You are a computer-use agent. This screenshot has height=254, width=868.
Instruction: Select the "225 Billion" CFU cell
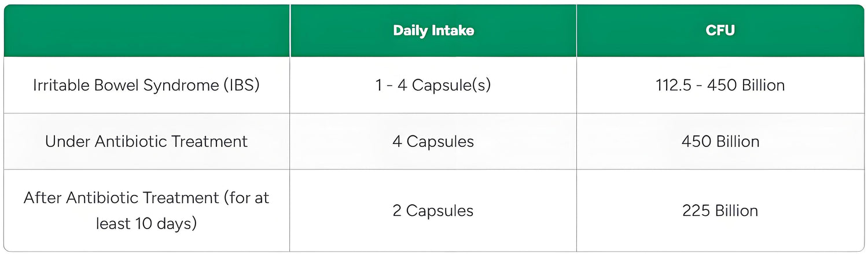pyautogui.click(x=720, y=211)
